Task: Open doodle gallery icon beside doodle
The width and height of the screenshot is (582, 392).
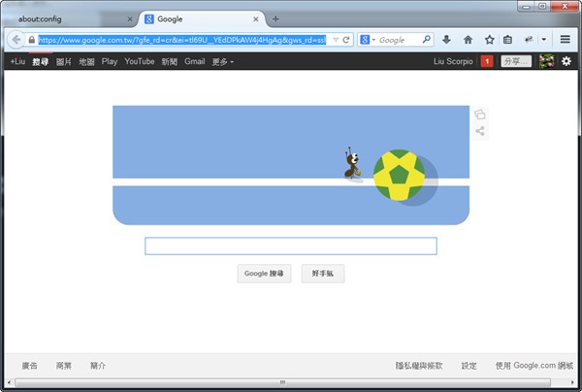Action: tap(480, 114)
